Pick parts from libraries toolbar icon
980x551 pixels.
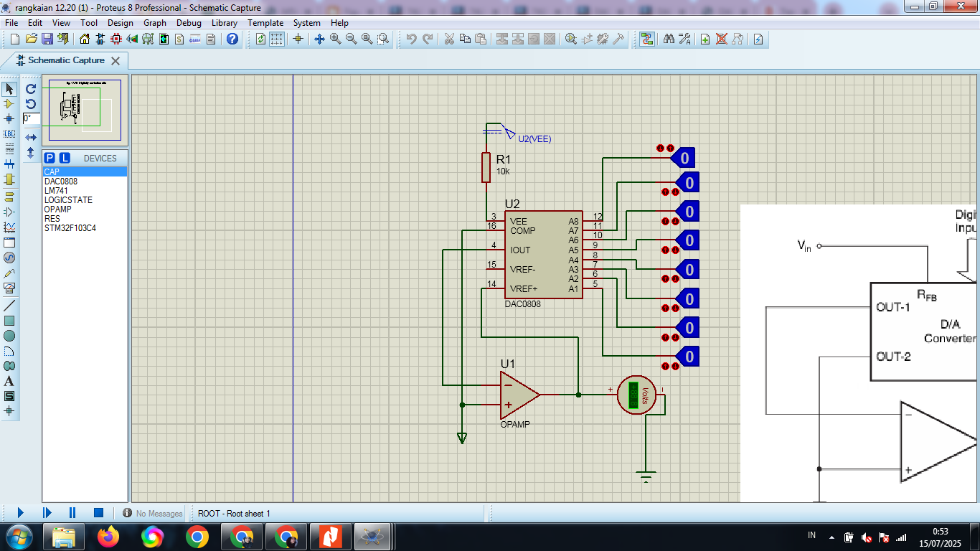[x=571, y=39]
